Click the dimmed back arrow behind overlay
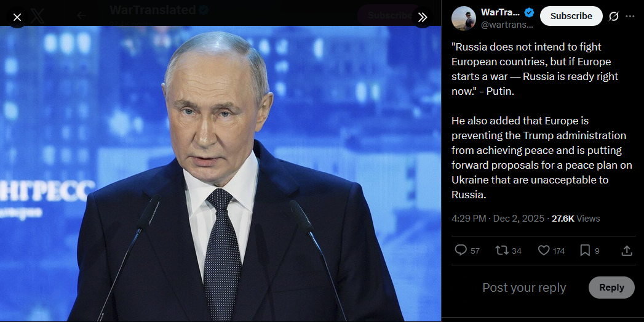Viewport: 644px width, 322px height. coord(81,15)
